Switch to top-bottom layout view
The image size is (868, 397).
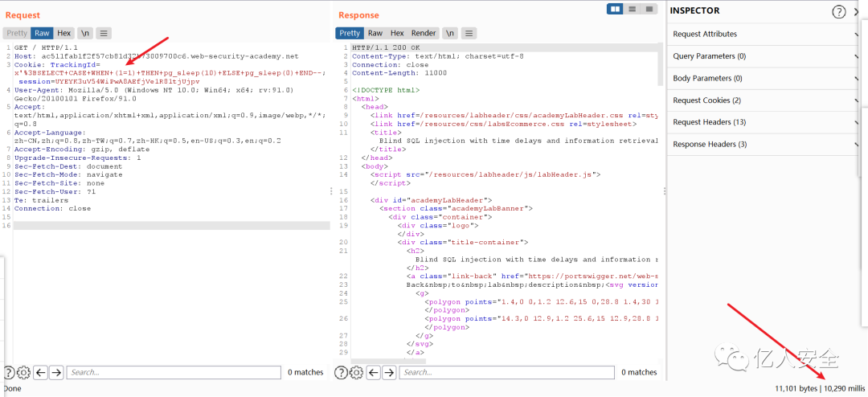(632, 9)
